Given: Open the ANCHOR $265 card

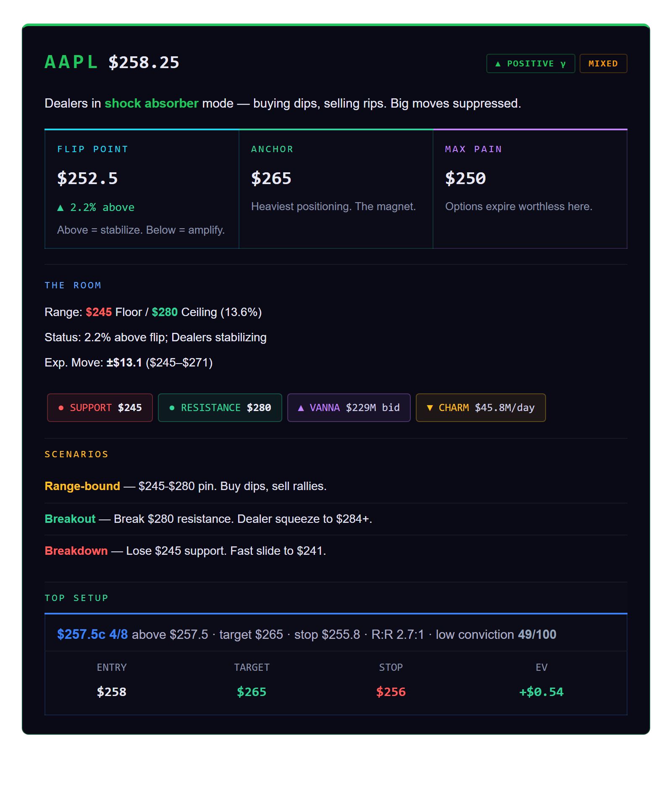Looking at the screenshot, I should point(336,189).
